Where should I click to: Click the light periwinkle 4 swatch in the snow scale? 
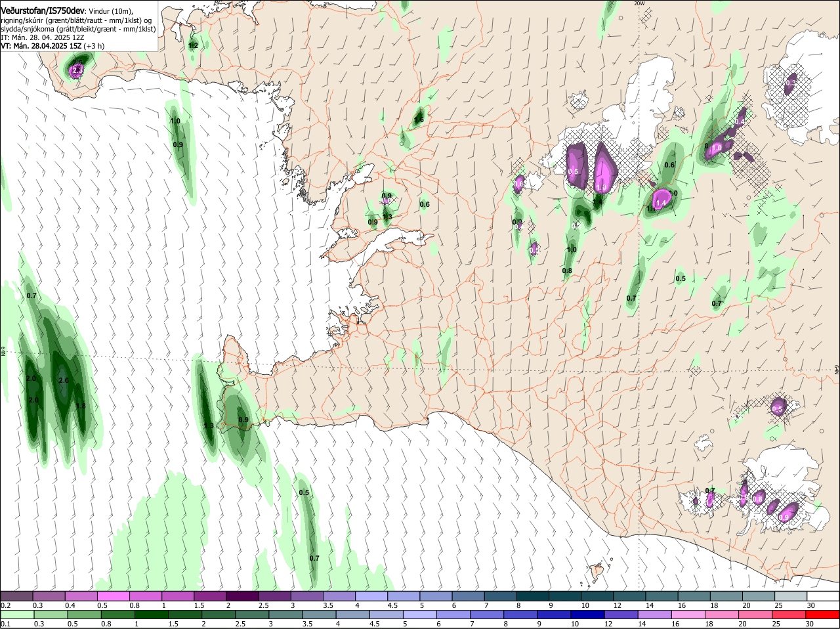[x=372, y=596]
